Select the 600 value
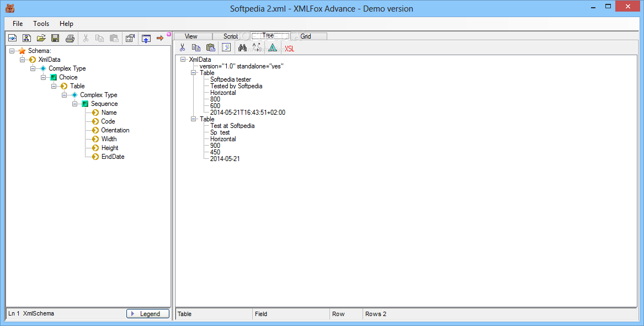644x326 pixels. 215,106
